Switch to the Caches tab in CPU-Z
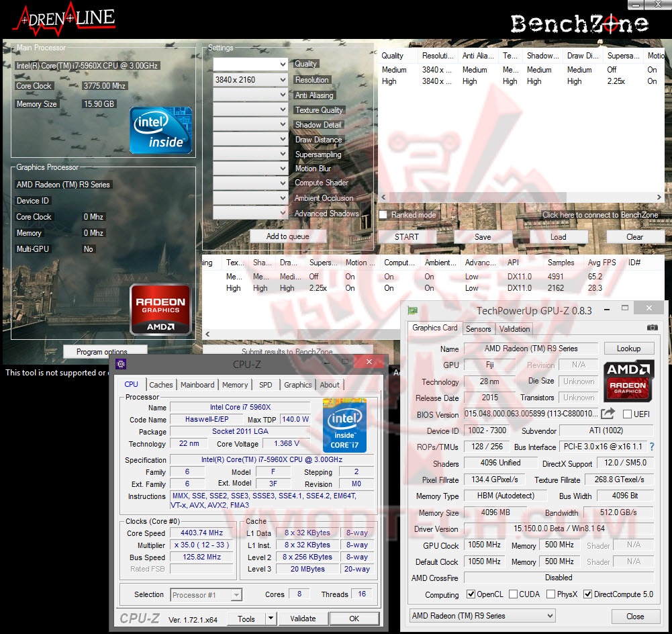The width and height of the screenshot is (672, 634). pos(161,385)
